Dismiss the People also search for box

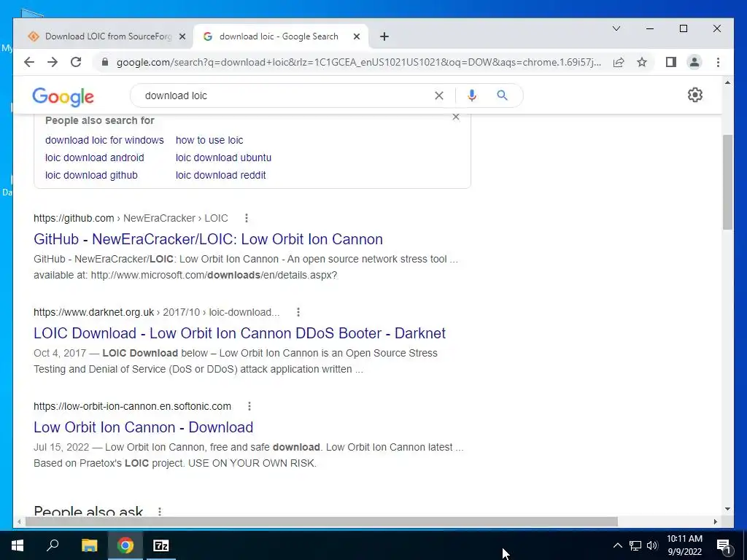click(456, 117)
